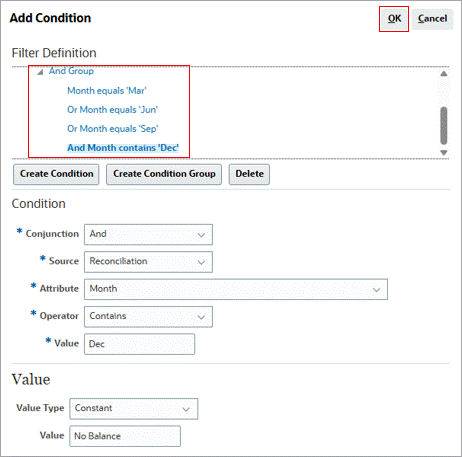Screen dimensions: 462x457
Task: Select condition Or Month equals 'Sep'
Action: [113, 129]
